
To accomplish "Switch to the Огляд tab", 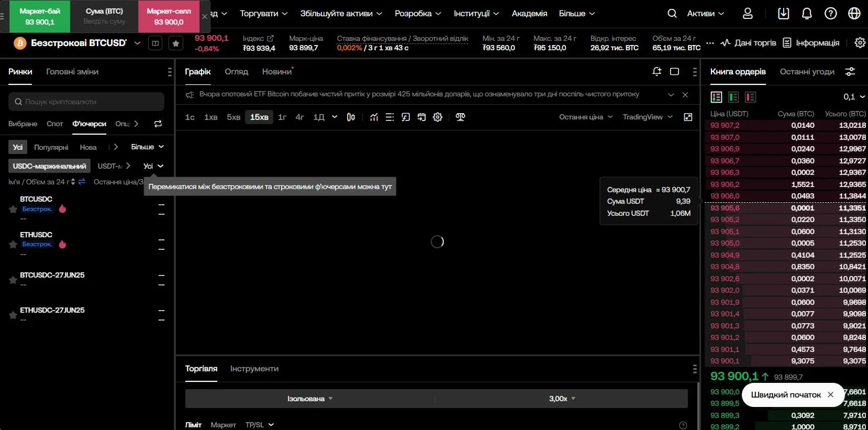I will (x=236, y=72).
